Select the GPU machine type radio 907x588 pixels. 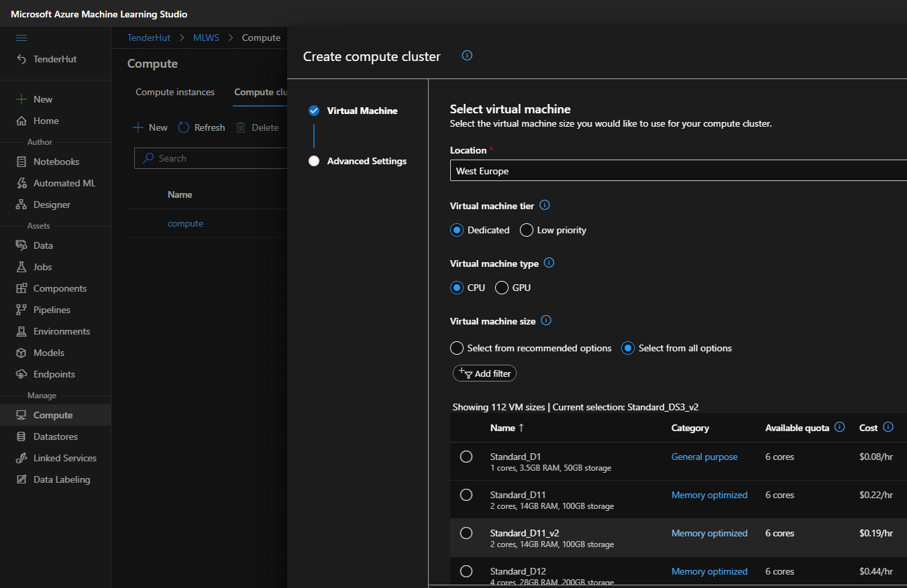coord(502,288)
